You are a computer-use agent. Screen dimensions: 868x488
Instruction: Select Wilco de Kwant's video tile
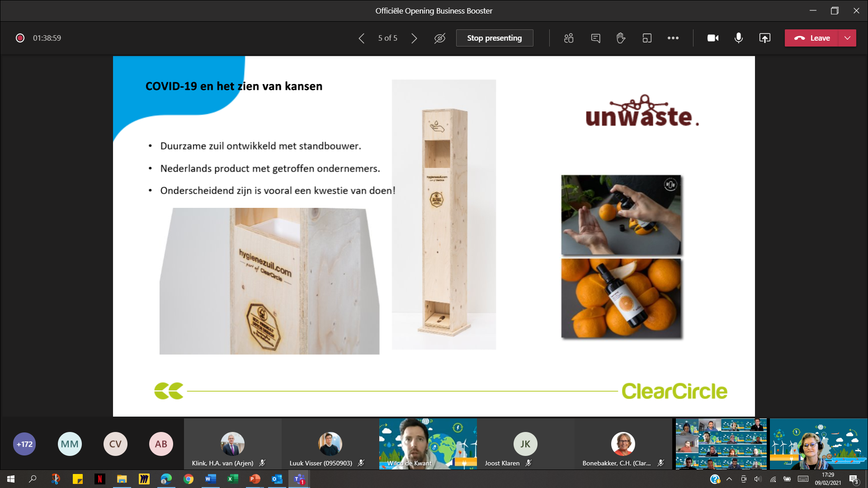click(x=427, y=444)
